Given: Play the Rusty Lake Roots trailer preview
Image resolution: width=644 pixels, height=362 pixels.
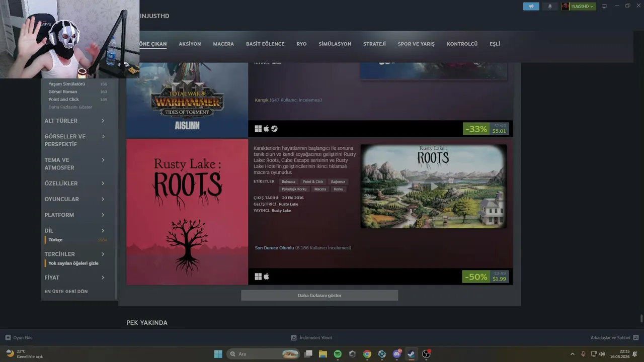Looking at the screenshot, I should [x=434, y=187].
